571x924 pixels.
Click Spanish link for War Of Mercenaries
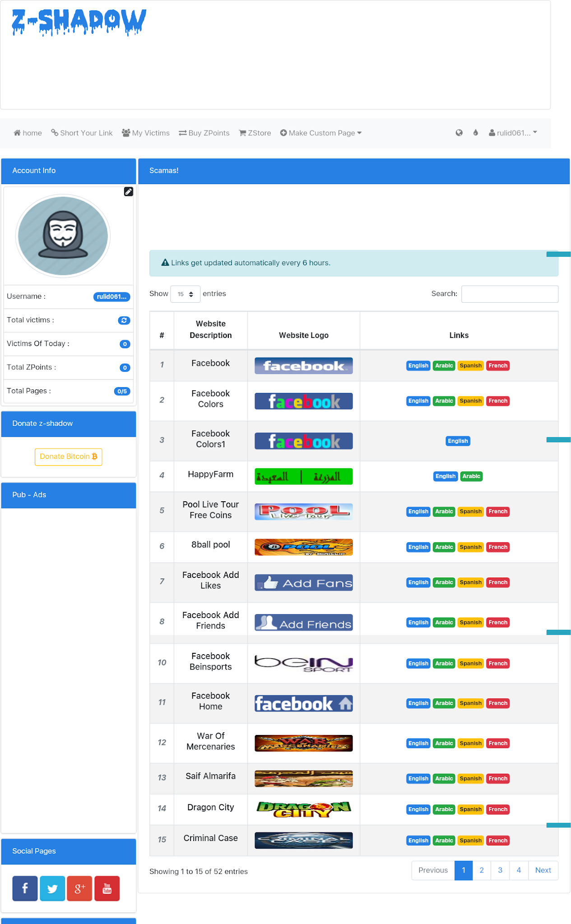click(x=471, y=744)
